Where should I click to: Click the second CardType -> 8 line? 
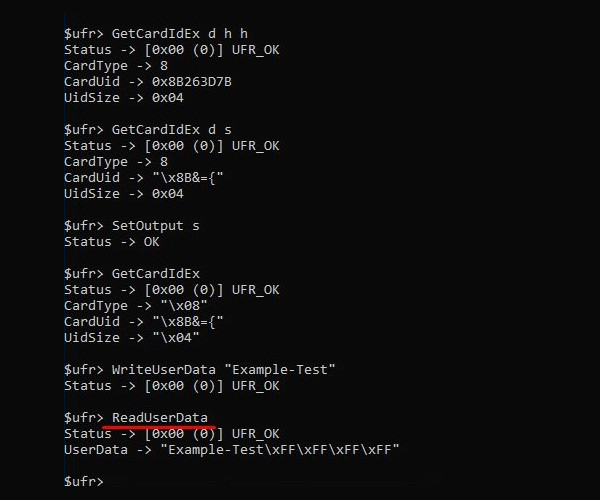point(116,161)
